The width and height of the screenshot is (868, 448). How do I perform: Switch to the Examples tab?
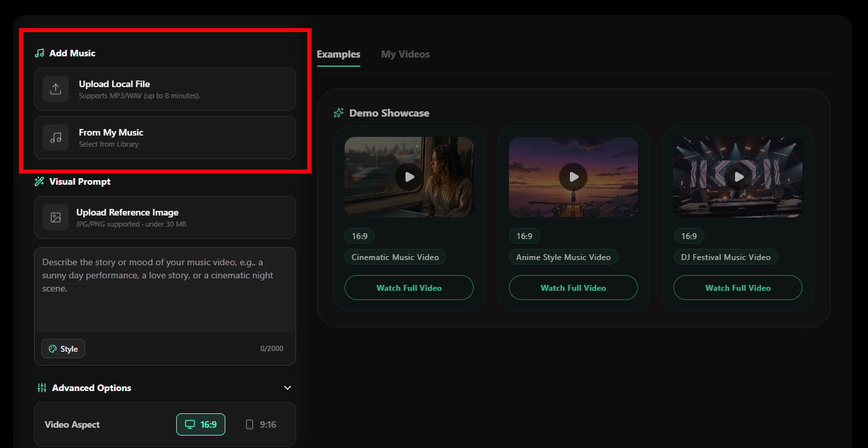(x=338, y=54)
